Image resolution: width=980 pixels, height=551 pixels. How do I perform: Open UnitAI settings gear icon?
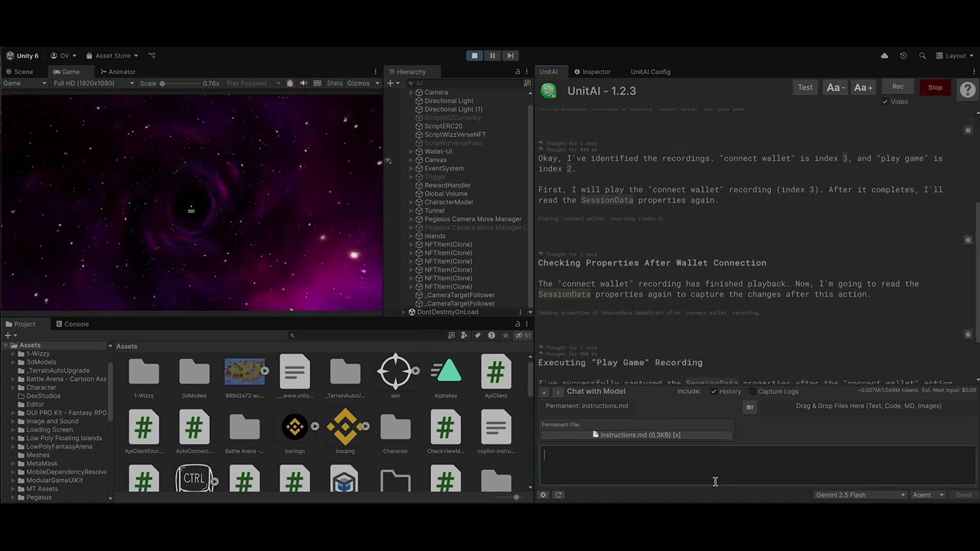pos(544,495)
